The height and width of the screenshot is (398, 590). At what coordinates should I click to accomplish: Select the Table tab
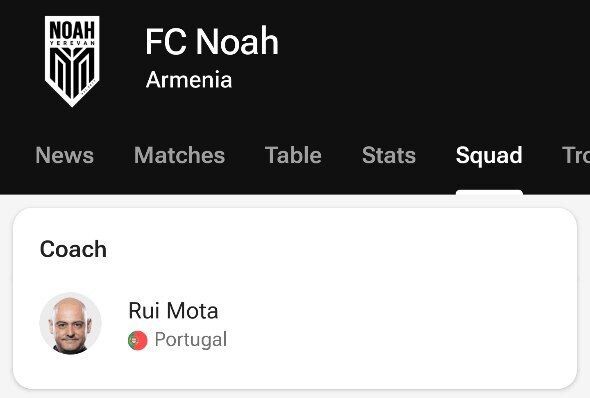293,155
